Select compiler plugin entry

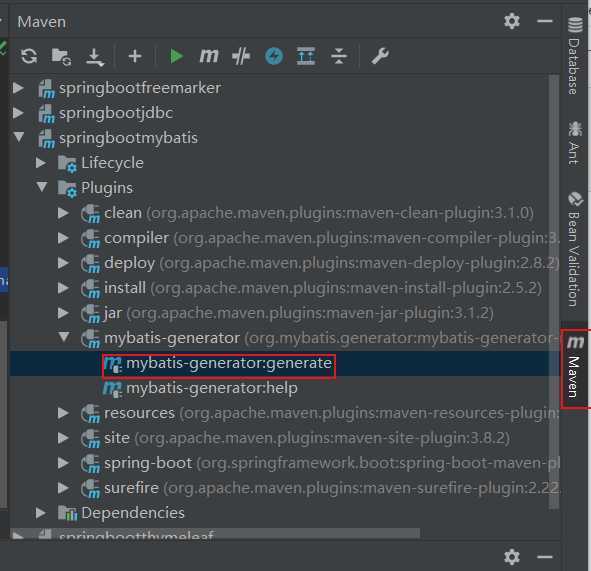[x=332, y=238]
